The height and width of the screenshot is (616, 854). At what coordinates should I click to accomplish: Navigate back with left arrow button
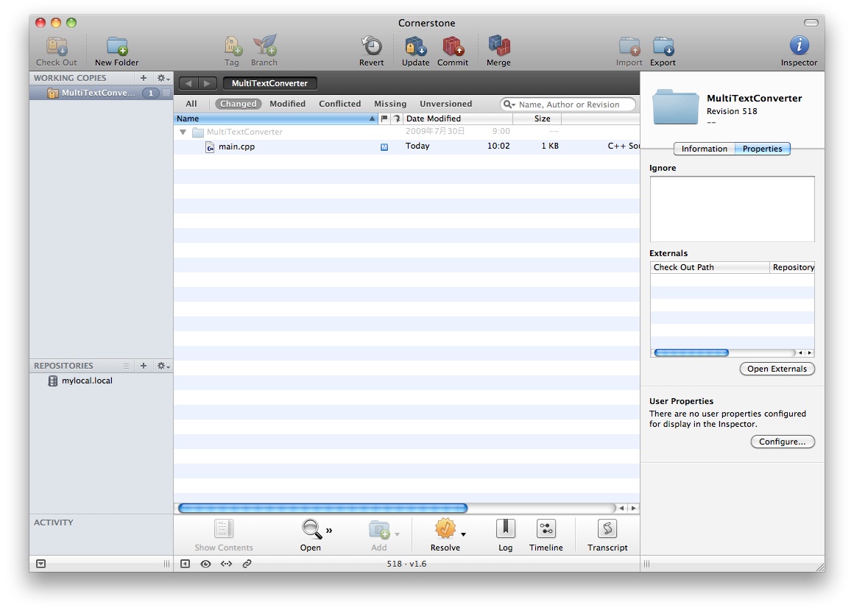[x=188, y=83]
